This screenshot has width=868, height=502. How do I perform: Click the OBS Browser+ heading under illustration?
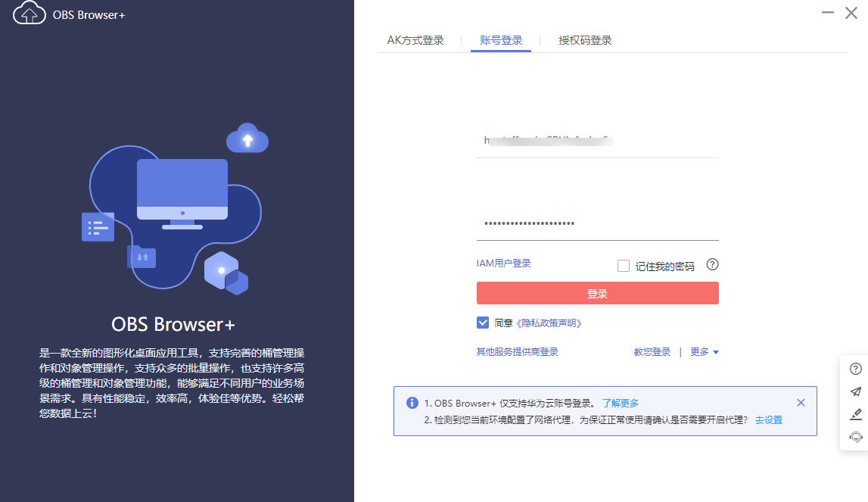pyautogui.click(x=173, y=324)
